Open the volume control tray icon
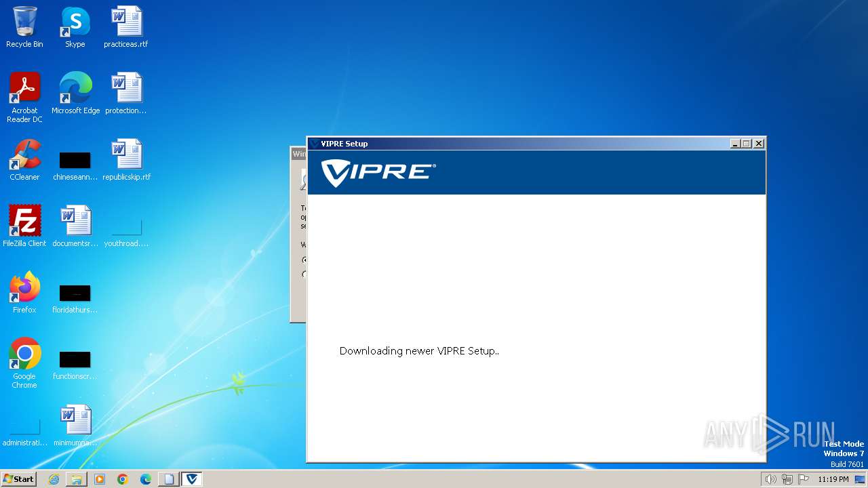Image resolution: width=868 pixels, height=488 pixels. (770, 479)
